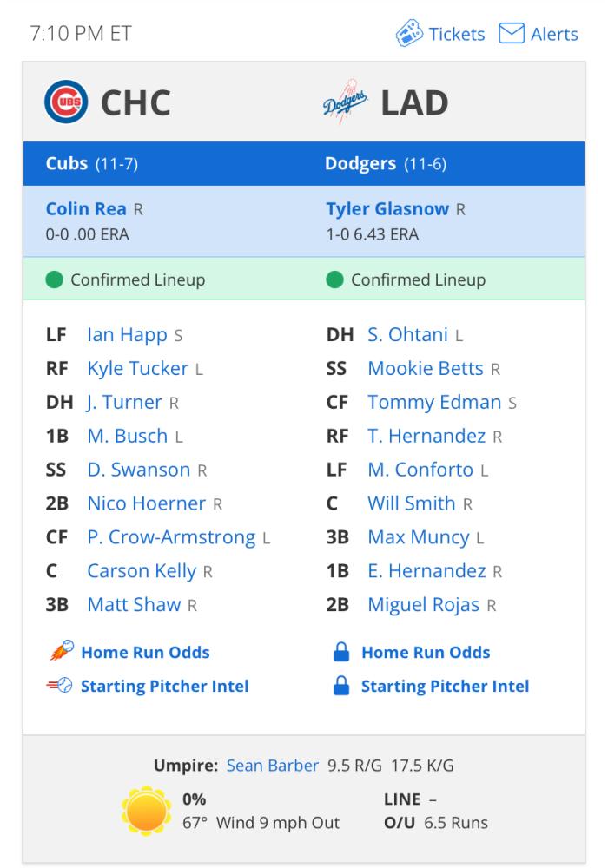Click the lock icon beside Dodgers Starting Pitcher Intel
Viewport: 608px width, 868px height.
coord(341,686)
